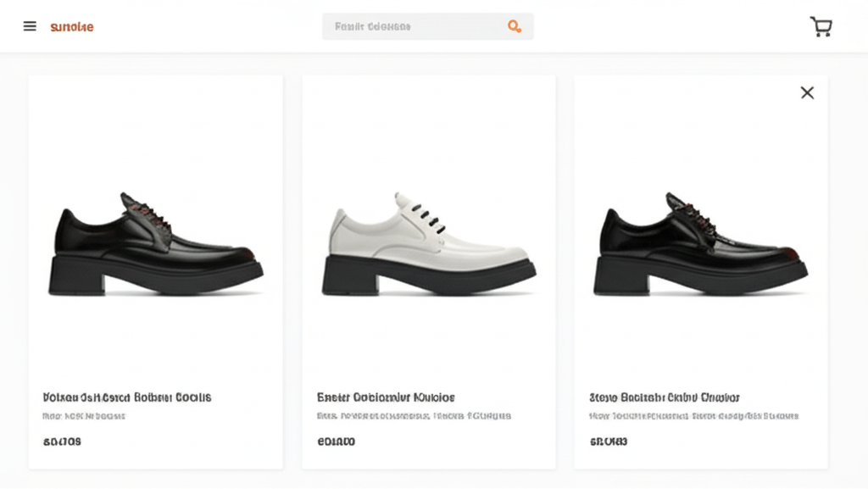868x489 pixels.
Task: Open the shopping cart icon
Action: [x=820, y=26]
